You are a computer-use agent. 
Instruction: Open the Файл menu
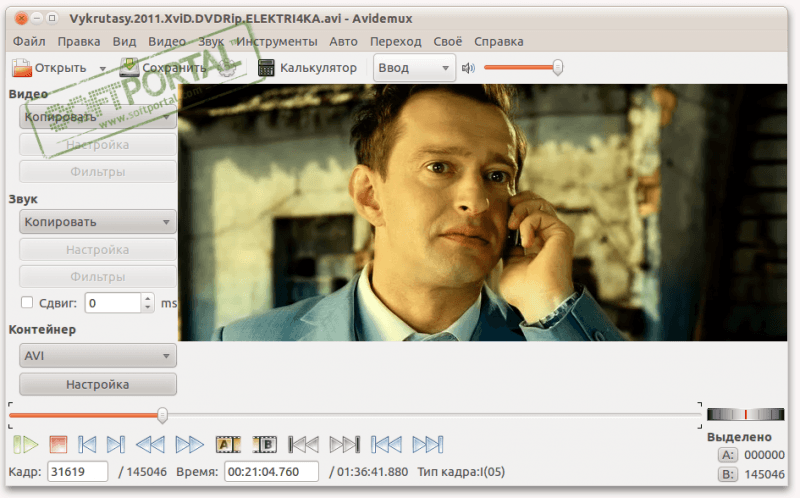[29, 41]
